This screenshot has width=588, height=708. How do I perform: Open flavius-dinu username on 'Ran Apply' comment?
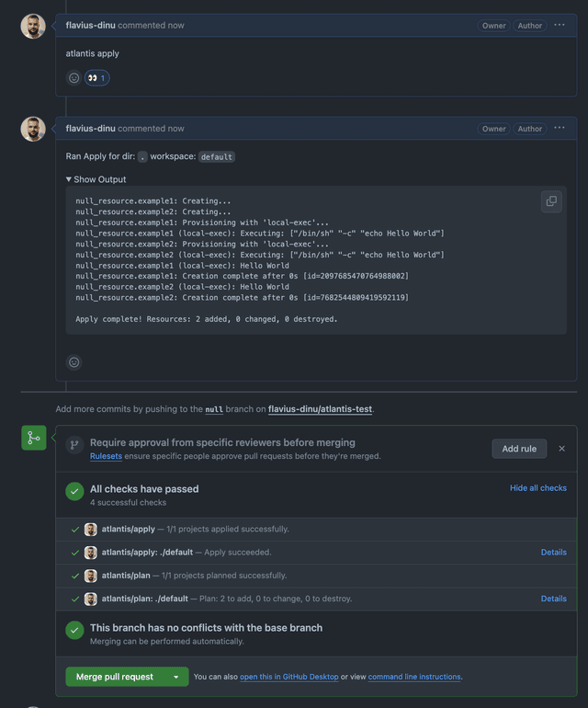[90, 128]
